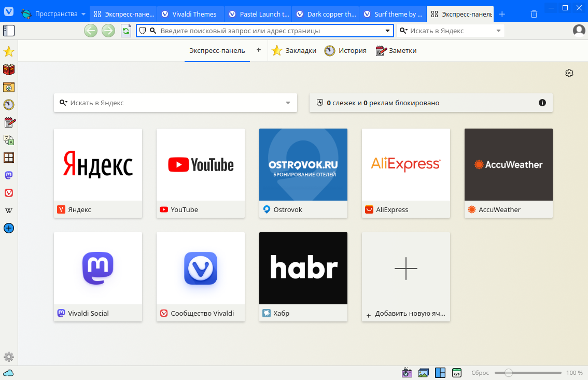The width and height of the screenshot is (588, 380).
Task: Select Экспресс-панель start page tab
Action: pyautogui.click(x=217, y=51)
